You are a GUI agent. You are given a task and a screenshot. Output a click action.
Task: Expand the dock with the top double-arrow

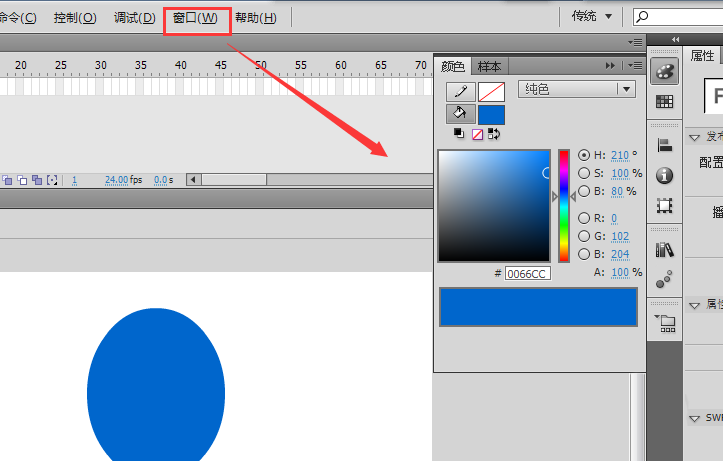[x=676, y=40]
